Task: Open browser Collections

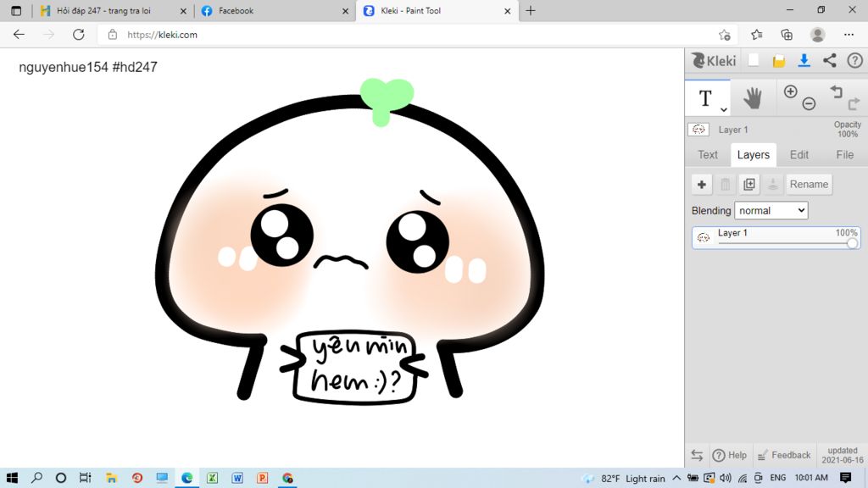Action: pos(787,35)
